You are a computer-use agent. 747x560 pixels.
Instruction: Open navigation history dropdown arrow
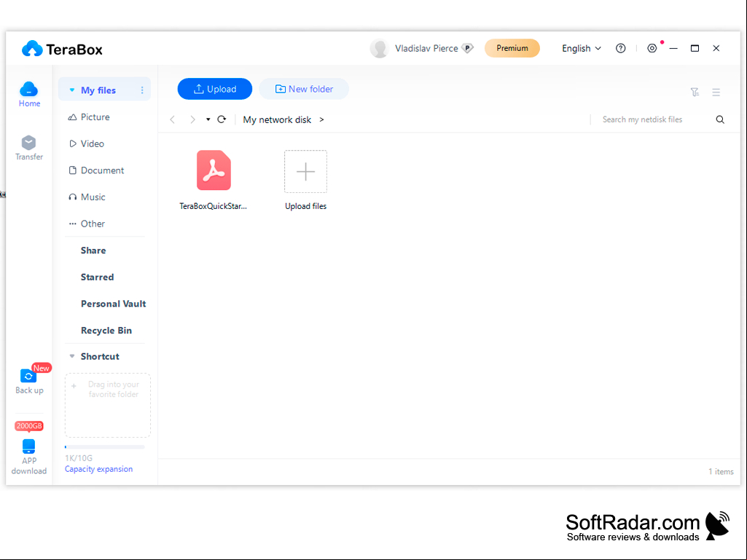208,119
